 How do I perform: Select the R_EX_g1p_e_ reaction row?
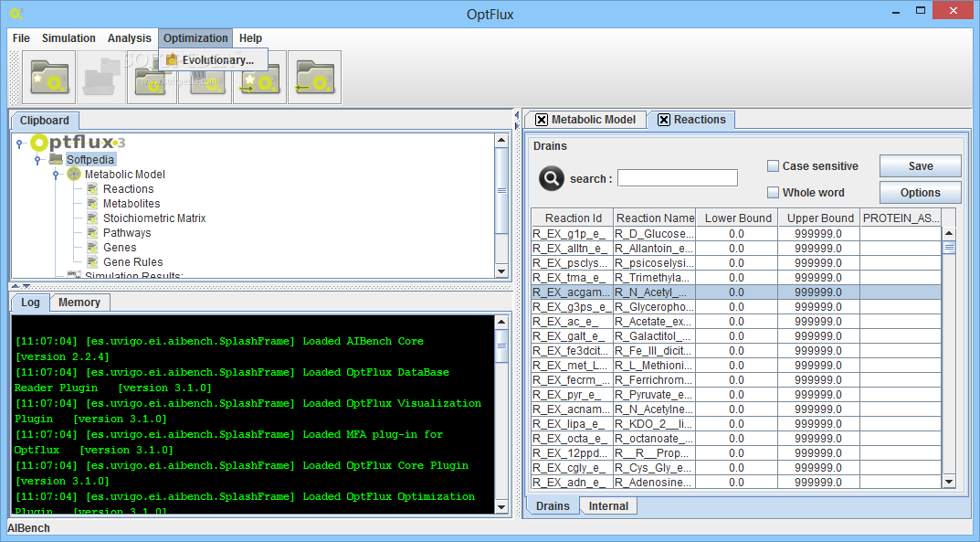(736, 234)
